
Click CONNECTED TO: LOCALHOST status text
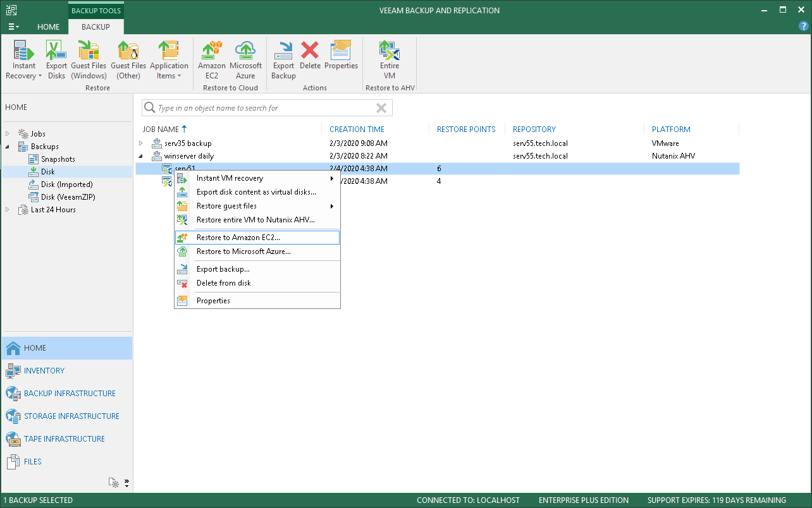(468, 500)
